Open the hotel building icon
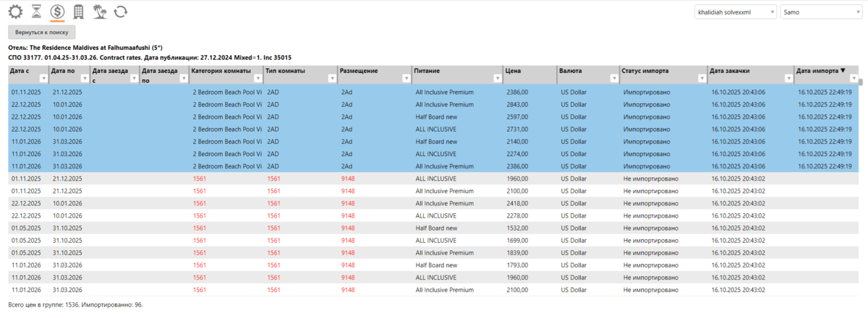The height and width of the screenshot is (318, 868). click(x=79, y=12)
